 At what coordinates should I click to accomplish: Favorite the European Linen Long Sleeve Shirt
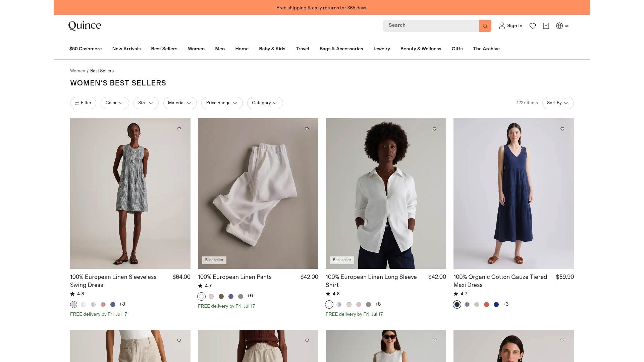click(x=435, y=129)
